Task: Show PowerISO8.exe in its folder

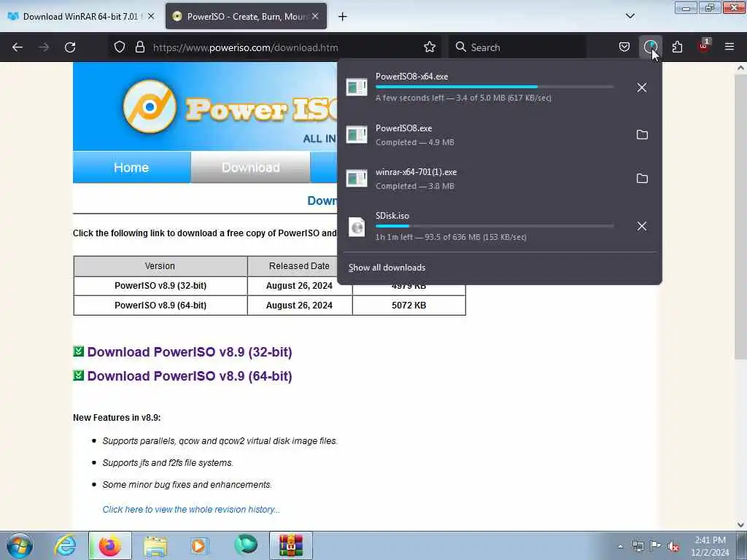Action: pos(642,135)
